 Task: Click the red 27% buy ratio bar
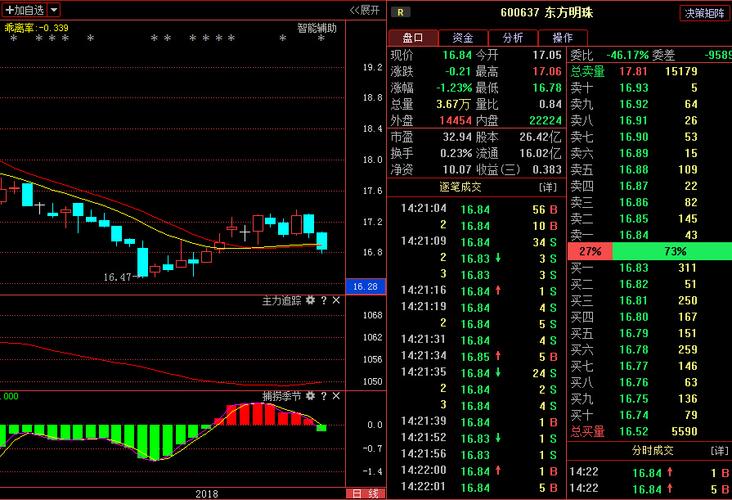(590, 252)
